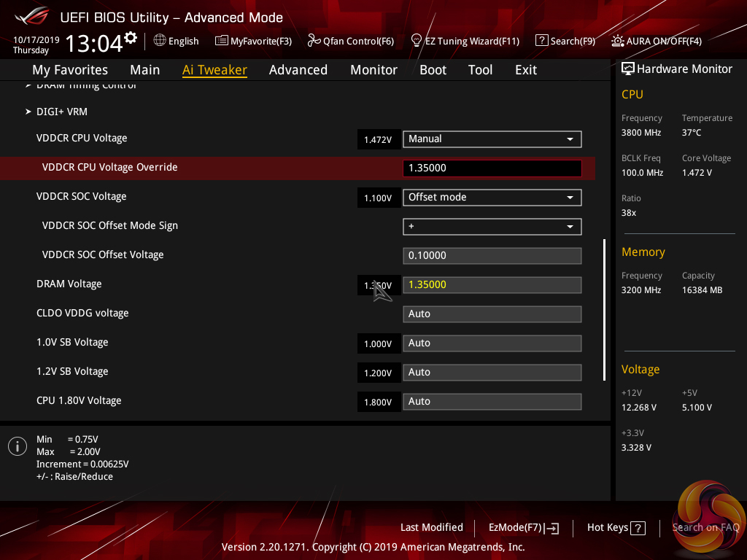
Task: Toggle AURA ON/OFF (F4) lighting icon
Action: click(x=618, y=41)
